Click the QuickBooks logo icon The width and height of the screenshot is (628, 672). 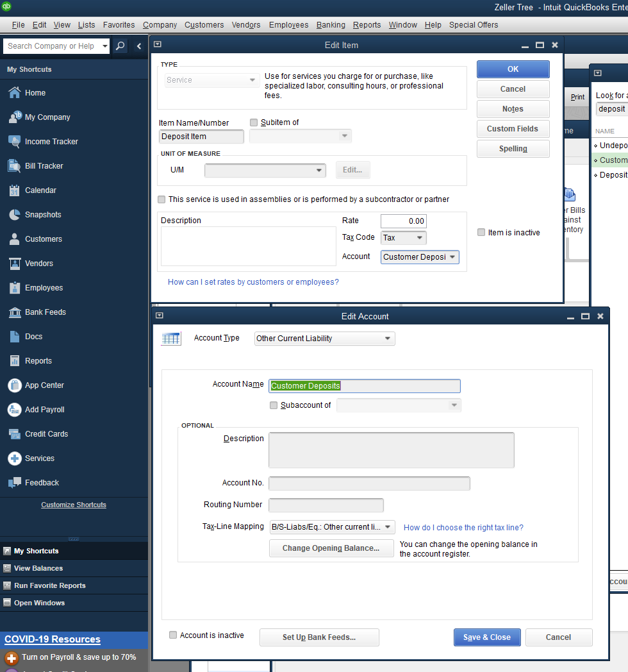pyautogui.click(x=6, y=6)
